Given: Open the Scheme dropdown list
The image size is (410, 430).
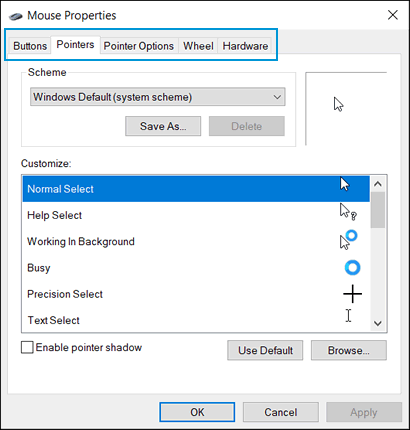Looking at the screenshot, I should point(158,97).
